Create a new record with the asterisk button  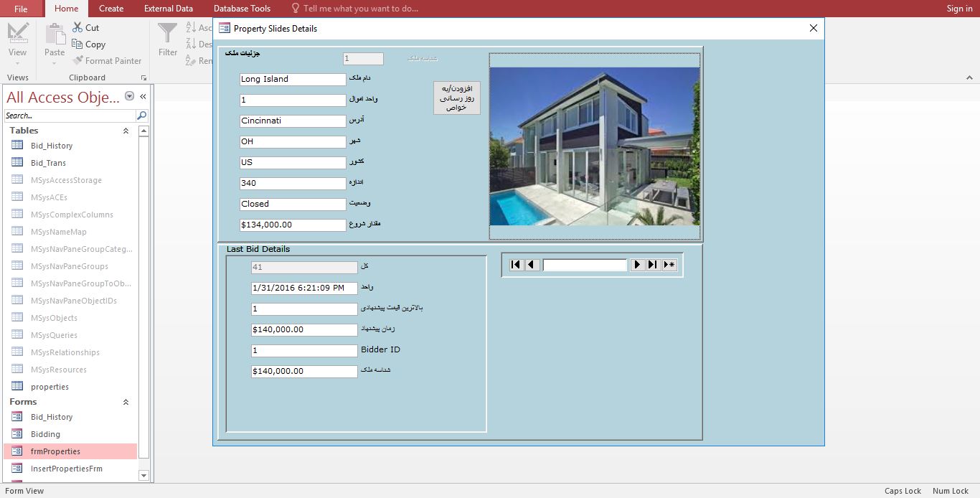pyautogui.click(x=669, y=265)
